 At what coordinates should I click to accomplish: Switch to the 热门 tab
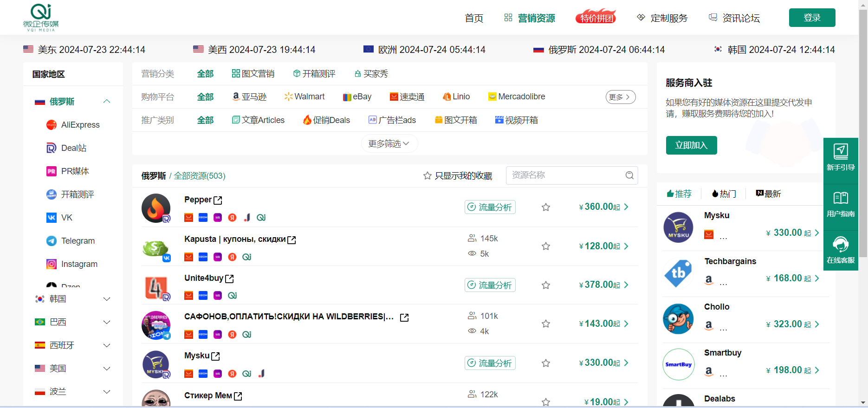(x=724, y=194)
